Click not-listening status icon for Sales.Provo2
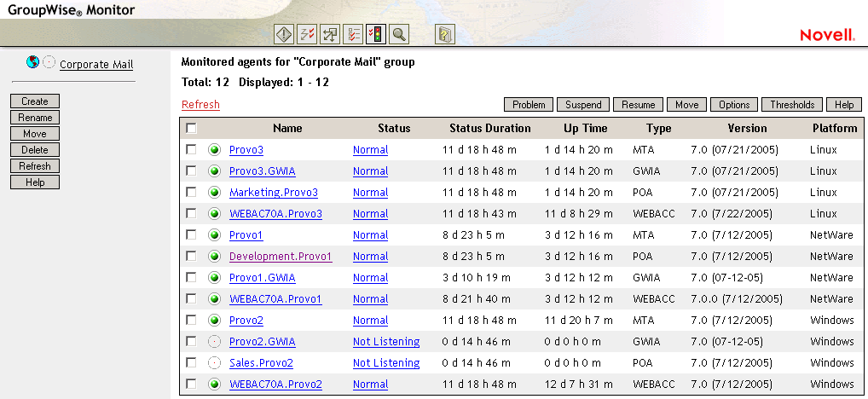 [x=214, y=363]
